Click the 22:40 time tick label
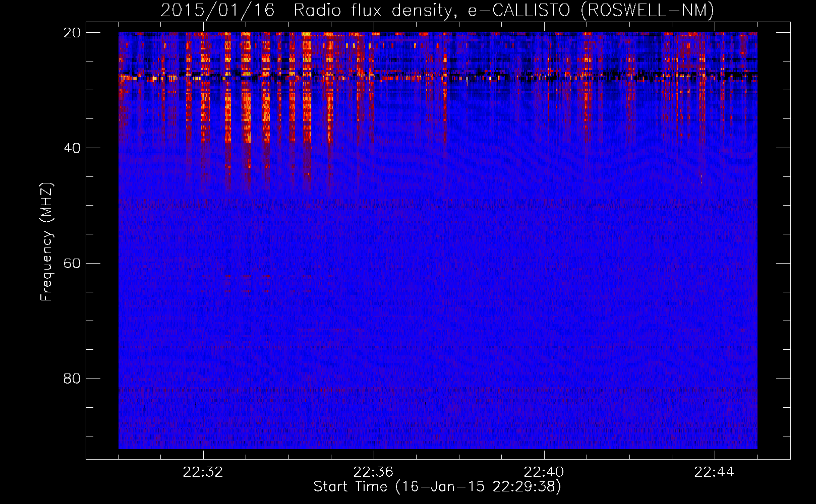Image resolution: width=816 pixels, height=504 pixels. pyautogui.click(x=544, y=472)
